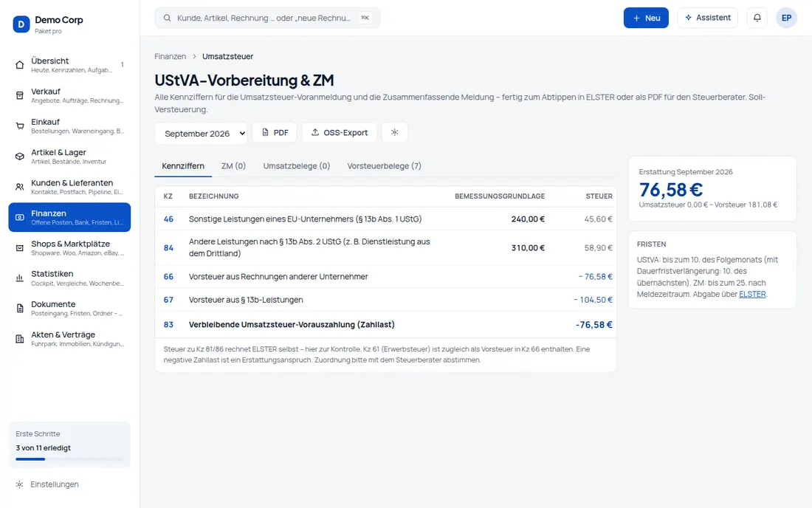Click the 240,00 € Bemessungsgrundlage value
Viewport: 812px width, 508px height.
(528, 219)
